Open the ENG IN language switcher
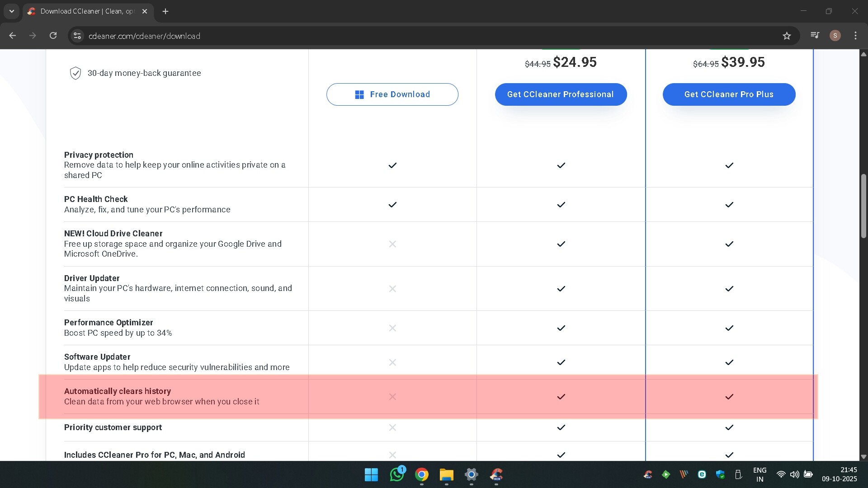 759,474
